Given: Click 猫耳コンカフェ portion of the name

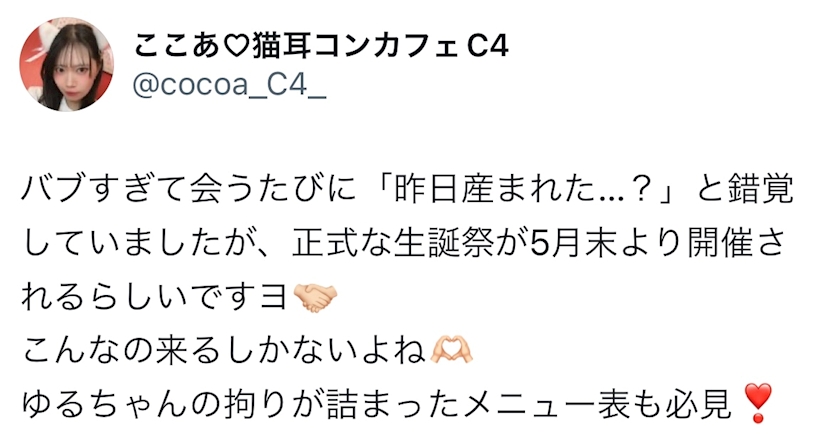Looking at the screenshot, I should click(354, 47).
